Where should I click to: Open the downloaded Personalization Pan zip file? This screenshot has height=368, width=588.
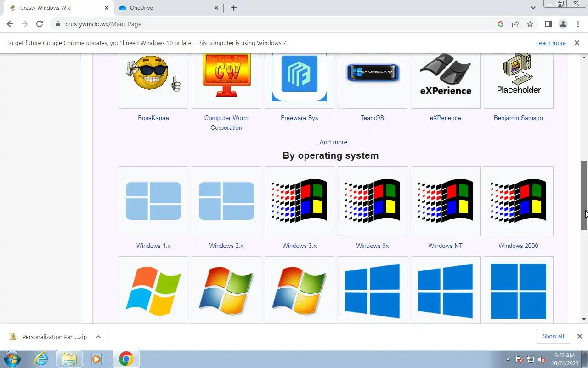[x=50, y=337]
